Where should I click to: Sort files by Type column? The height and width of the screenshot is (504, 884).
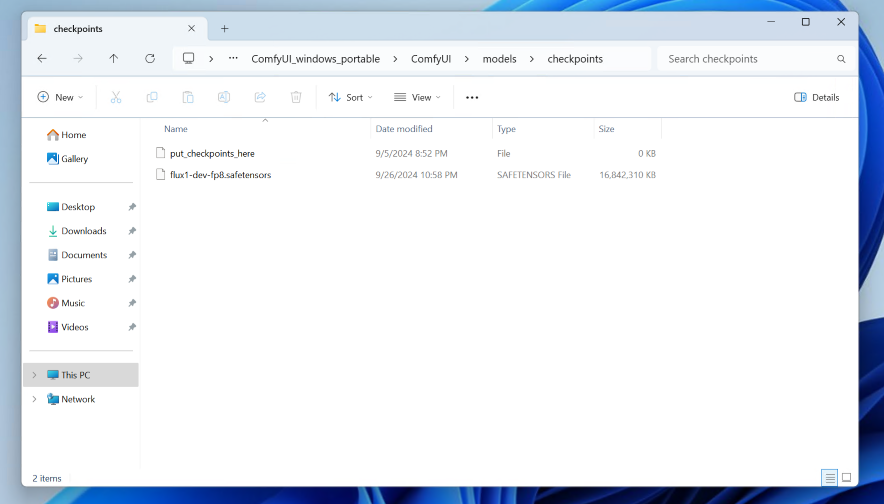click(x=506, y=129)
